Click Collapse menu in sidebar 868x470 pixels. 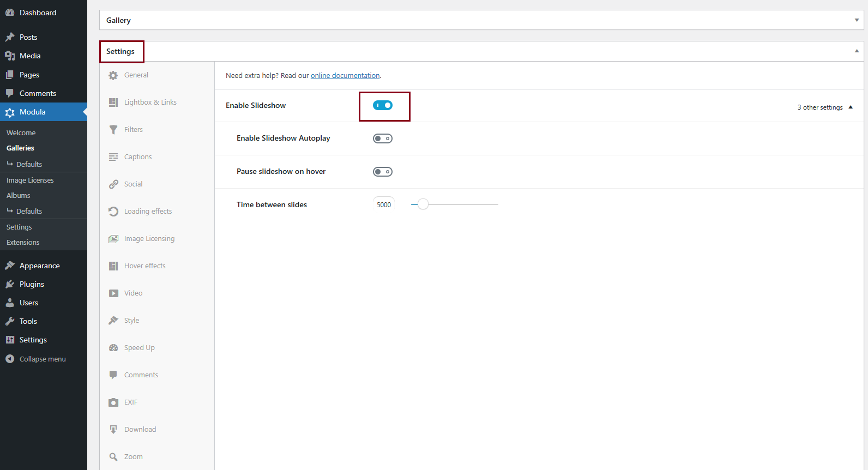point(43,359)
